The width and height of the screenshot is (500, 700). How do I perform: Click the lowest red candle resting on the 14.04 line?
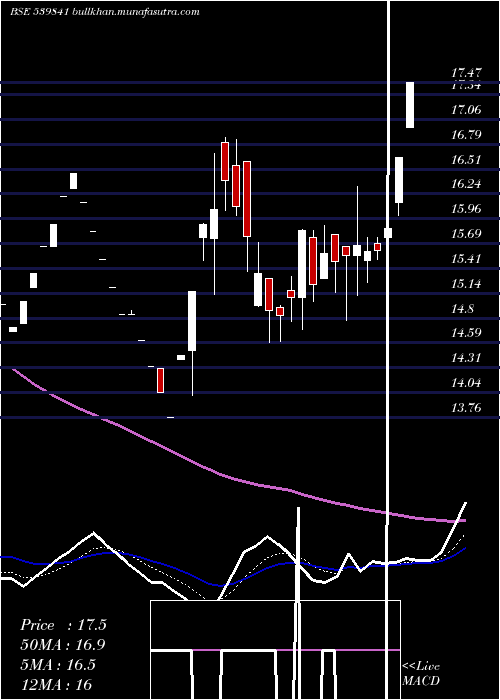[x=160, y=380]
